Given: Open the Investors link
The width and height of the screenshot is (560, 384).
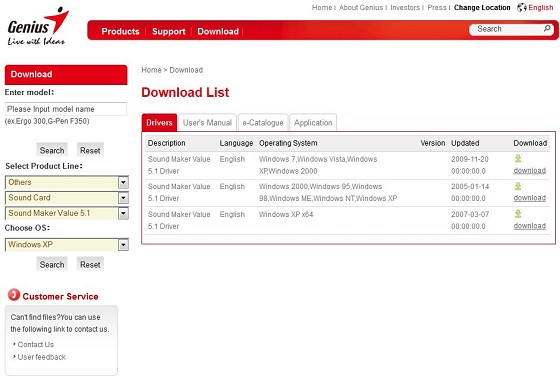Looking at the screenshot, I should point(405,8).
